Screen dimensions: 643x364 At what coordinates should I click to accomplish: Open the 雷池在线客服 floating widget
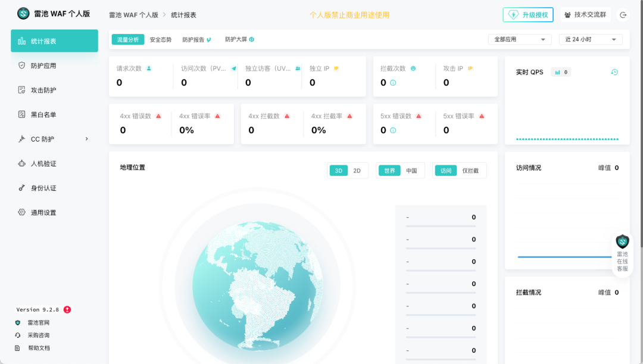[622, 254]
